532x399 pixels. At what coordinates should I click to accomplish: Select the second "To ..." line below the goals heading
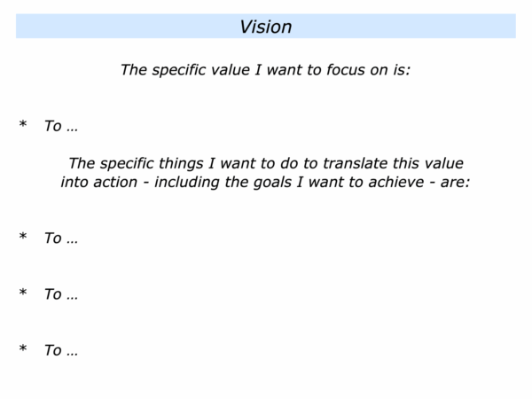[61, 239]
